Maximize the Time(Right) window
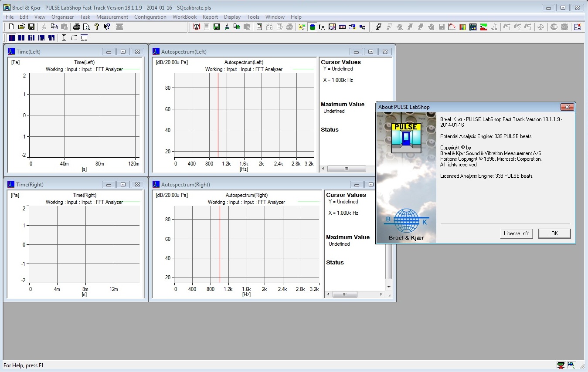 pos(123,184)
